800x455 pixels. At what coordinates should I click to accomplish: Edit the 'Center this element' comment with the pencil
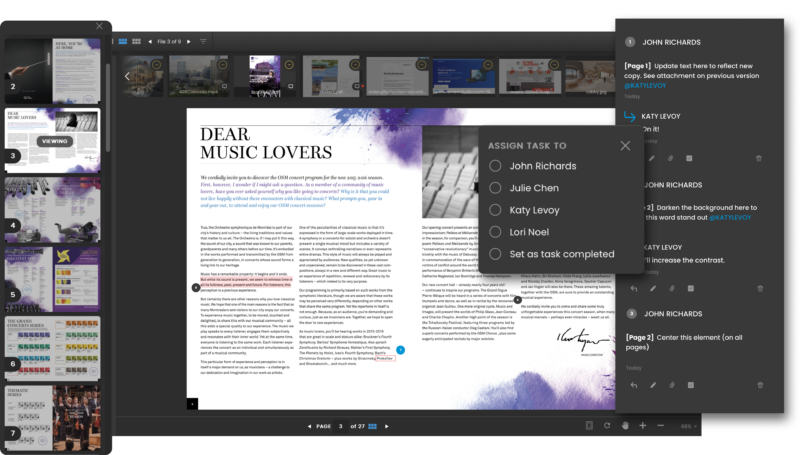point(653,385)
